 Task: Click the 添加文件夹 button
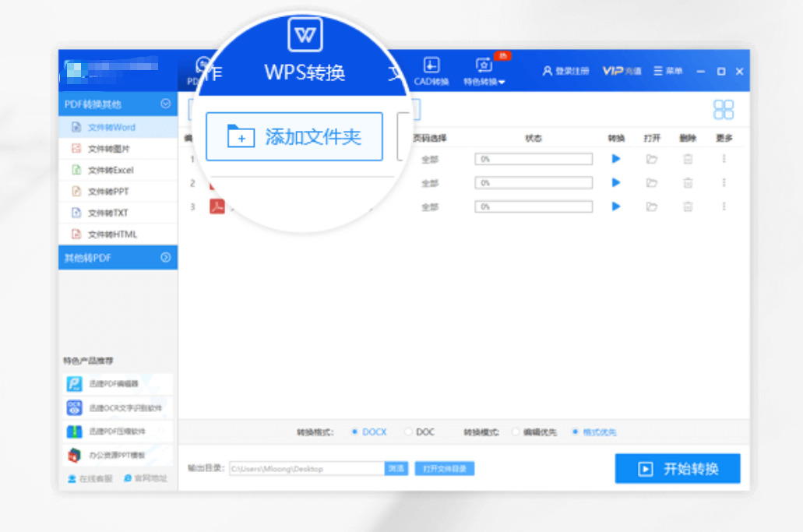point(294,137)
